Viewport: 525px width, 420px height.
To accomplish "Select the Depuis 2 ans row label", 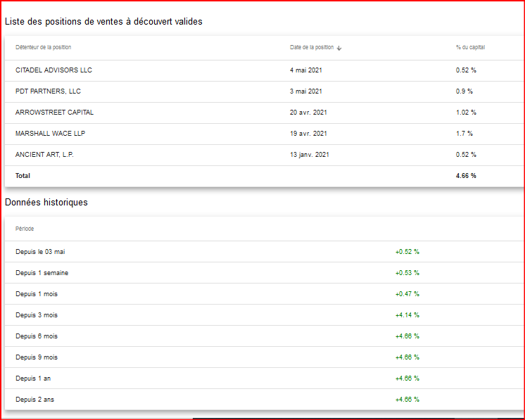I will tap(34, 400).
